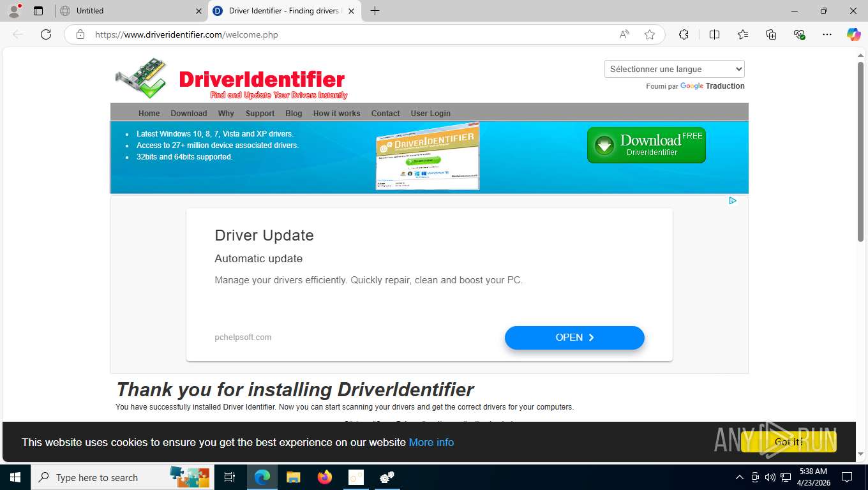Follow the pchelpsoft.com ad link
868x490 pixels.
(243, 338)
